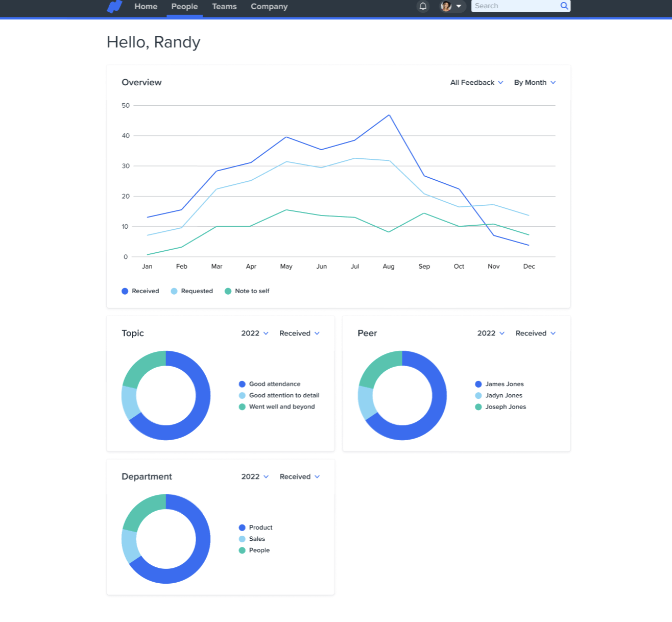Screen dimensions: 672x622
Task: Click the search magnifier icon
Action: pos(564,6)
